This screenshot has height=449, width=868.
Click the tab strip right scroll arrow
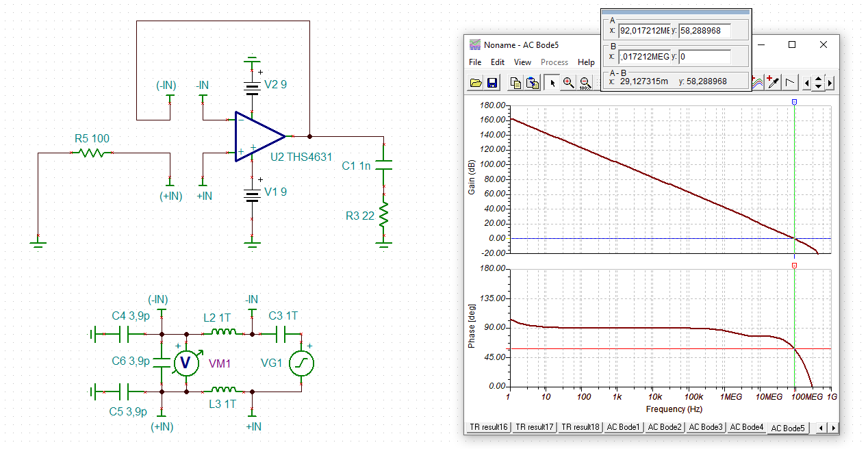(833, 428)
